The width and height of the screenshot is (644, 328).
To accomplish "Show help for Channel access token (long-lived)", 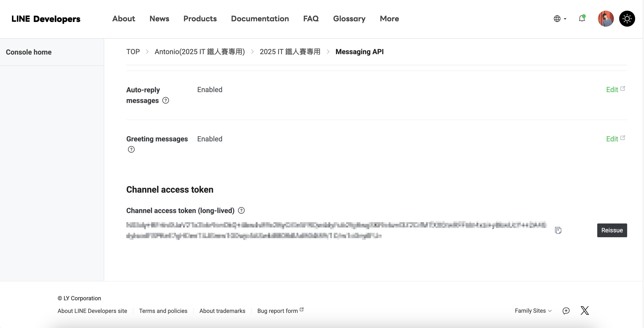I will 241,211.
